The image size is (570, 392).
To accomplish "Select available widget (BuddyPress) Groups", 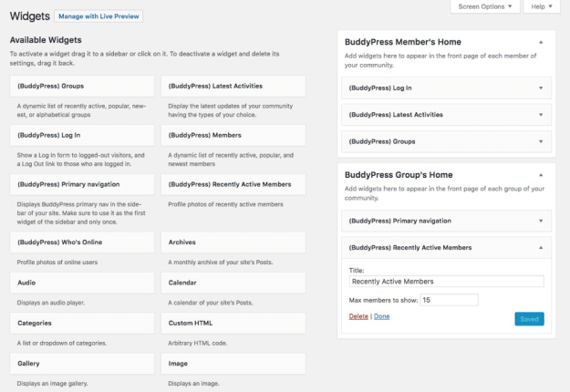I will click(82, 86).
